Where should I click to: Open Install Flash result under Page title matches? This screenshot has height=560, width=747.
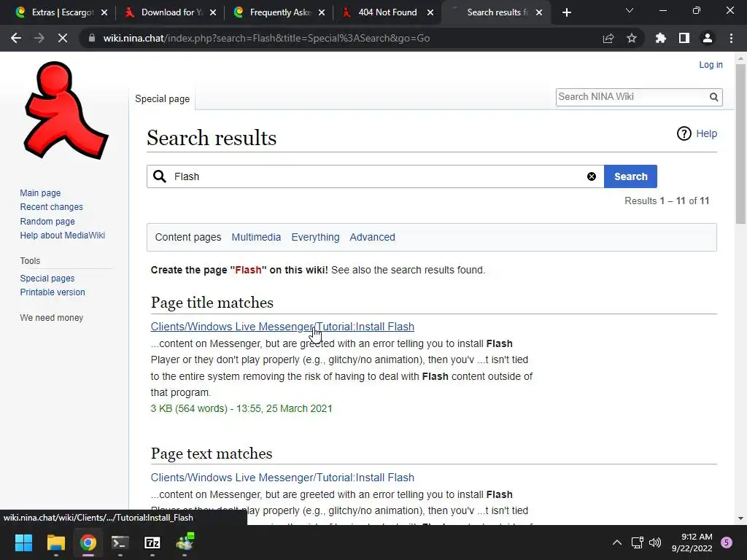(282, 327)
